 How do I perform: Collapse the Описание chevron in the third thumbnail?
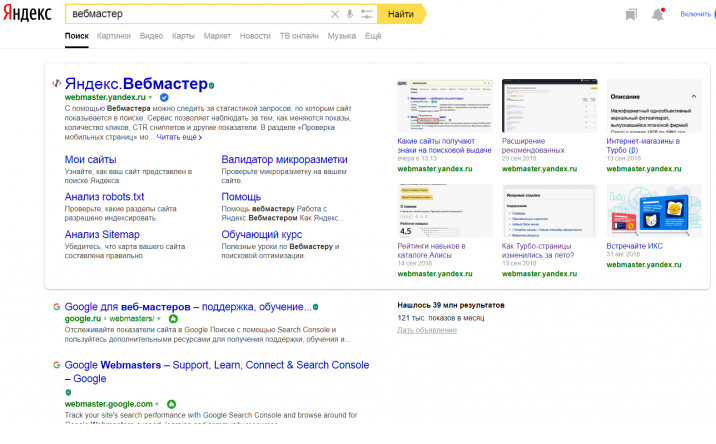[694, 96]
